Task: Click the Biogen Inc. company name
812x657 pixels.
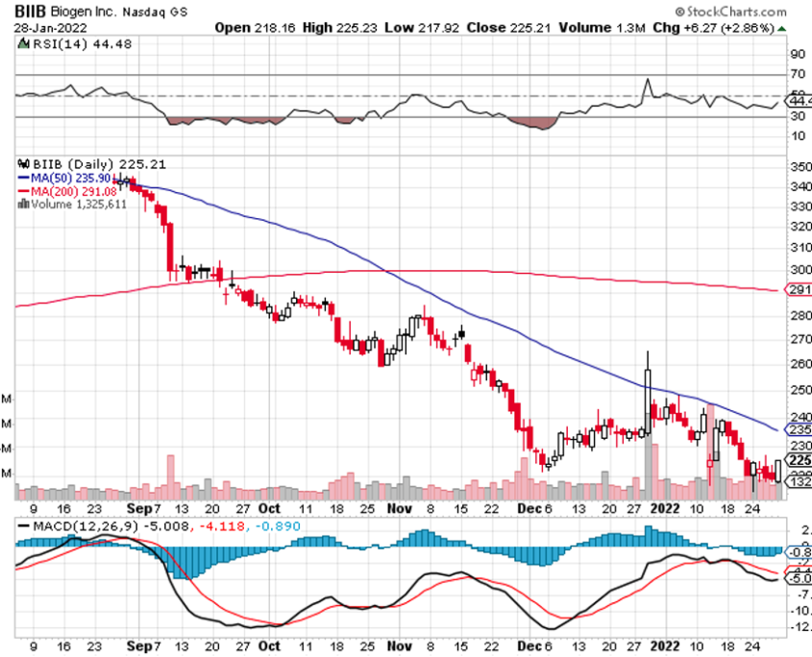Action: pyautogui.click(x=84, y=12)
